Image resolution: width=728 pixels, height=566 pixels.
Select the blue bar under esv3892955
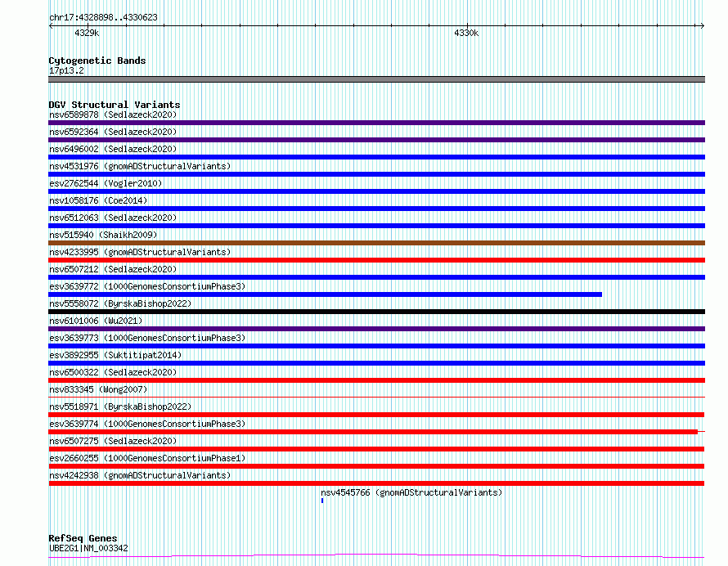pyautogui.click(x=376, y=363)
